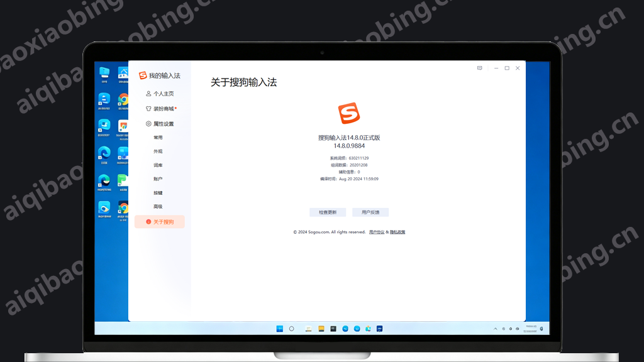Click the © 2024 Sogou.com copyright text
This screenshot has height=362, width=644.
[x=330, y=232]
